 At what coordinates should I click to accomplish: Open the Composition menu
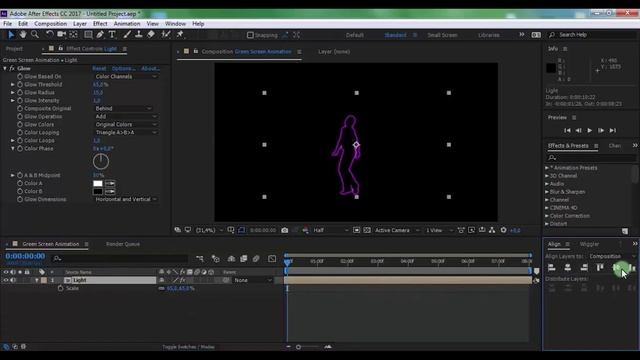50,24
